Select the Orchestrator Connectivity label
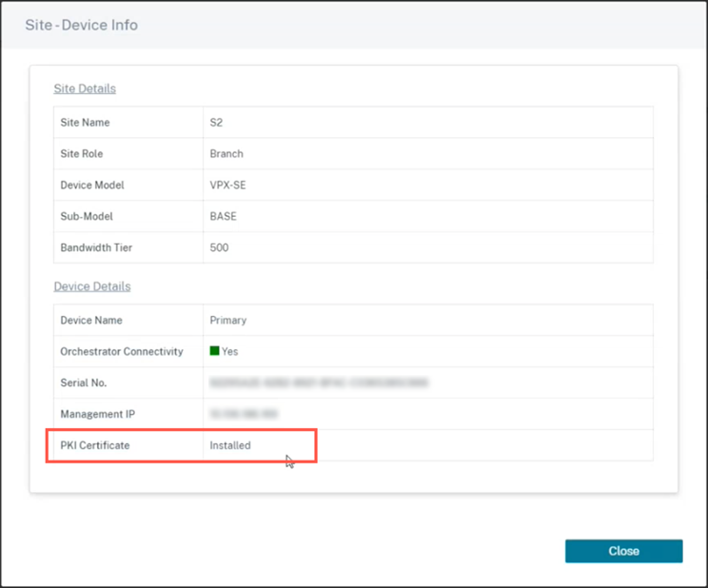Viewport: 708px width, 588px height. 122,351
